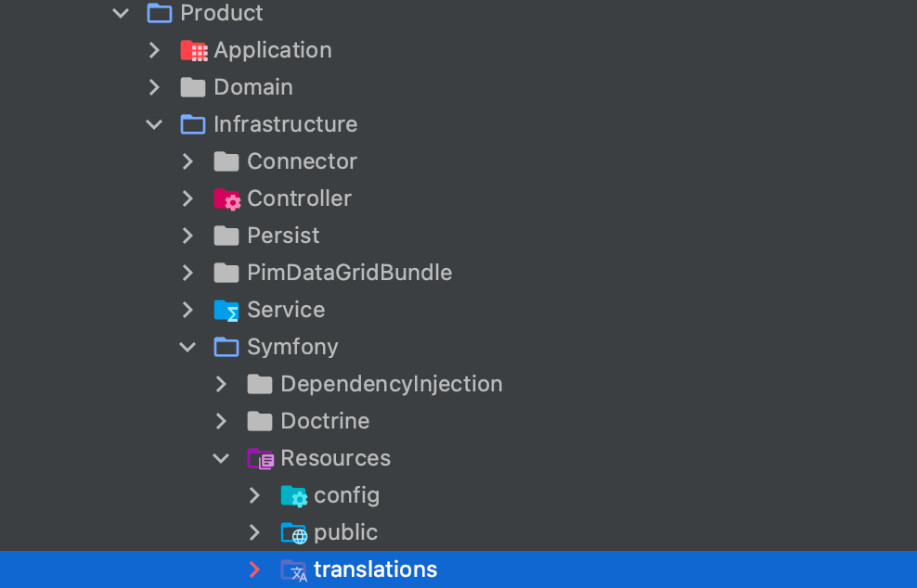Select the PimDataGridBundle folder

tap(349, 273)
